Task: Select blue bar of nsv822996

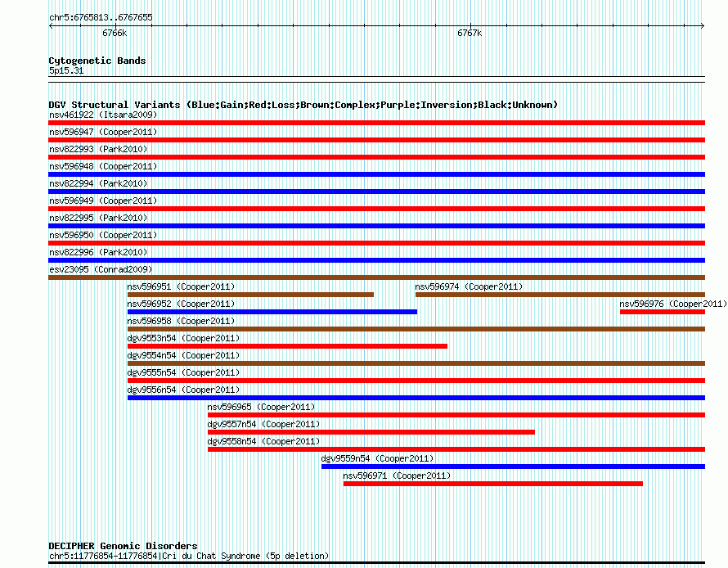Action: [376, 260]
